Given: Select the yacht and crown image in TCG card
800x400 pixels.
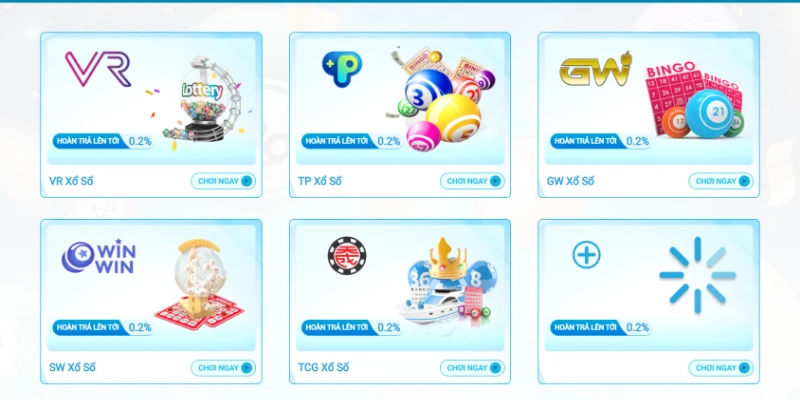Looking at the screenshot, I should coord(445,282).
